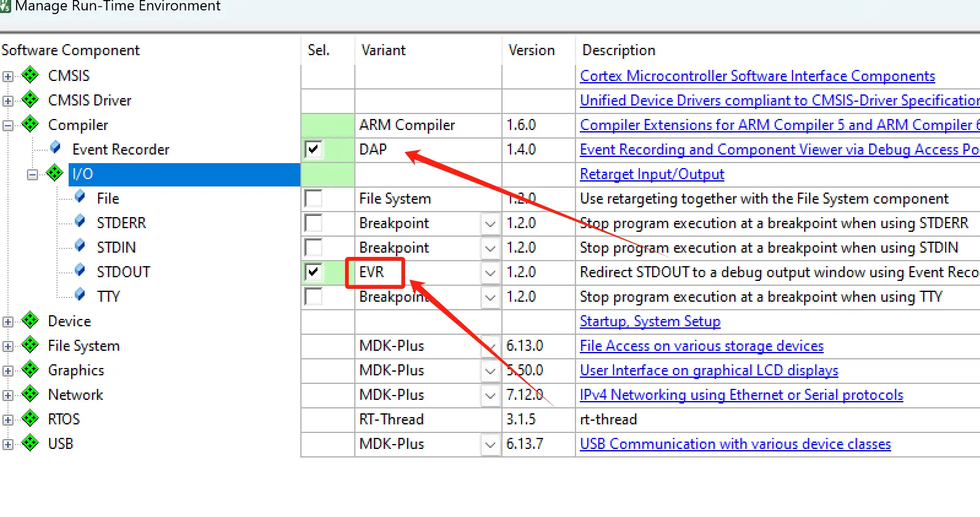Open the STDOUT EVR variant dropdown

490,272
